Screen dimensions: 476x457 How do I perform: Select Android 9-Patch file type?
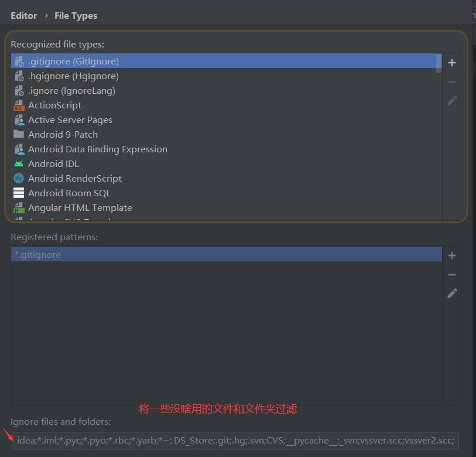[226, 135]
